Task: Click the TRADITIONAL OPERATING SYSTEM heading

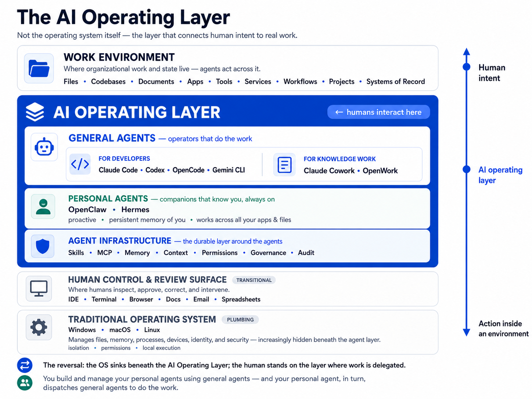Action: tap(142, 319)
